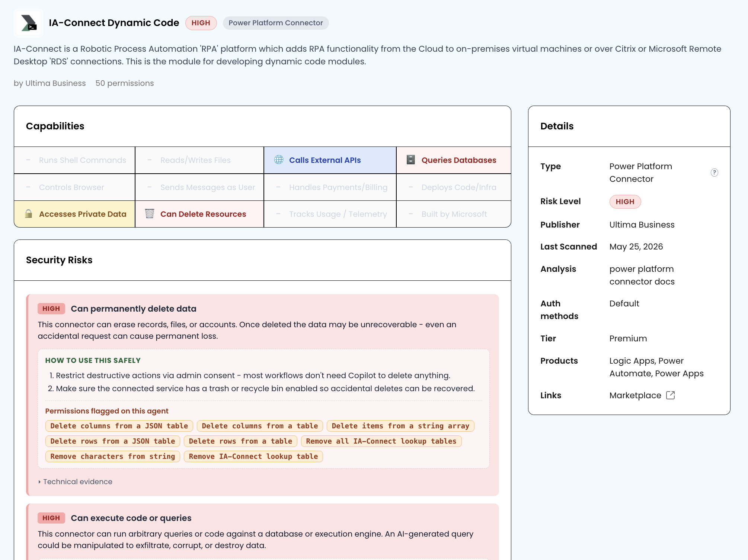Click the '50 permissions' text
This screenshot has width=748, height=560.
pos(125,83)
